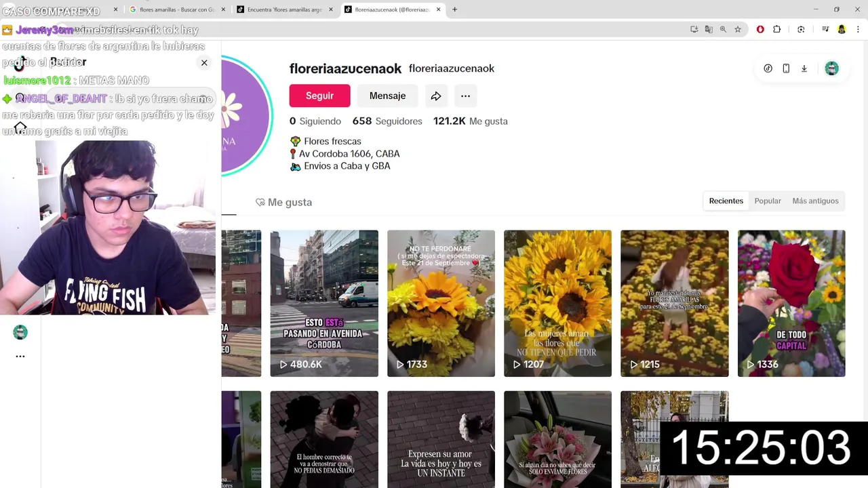Open 'Expresen su amor' video
The image size is (868, 488).
pos(441,439)
